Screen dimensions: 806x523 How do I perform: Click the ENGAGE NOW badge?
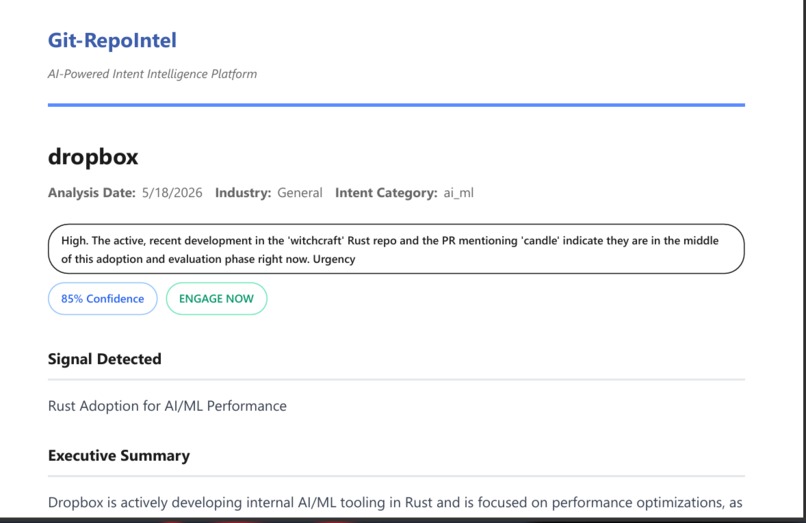[x=216, y=299]
